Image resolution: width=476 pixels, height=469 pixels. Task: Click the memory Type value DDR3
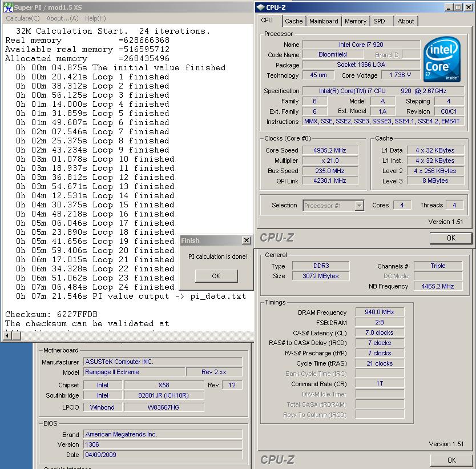pos(321,266)
